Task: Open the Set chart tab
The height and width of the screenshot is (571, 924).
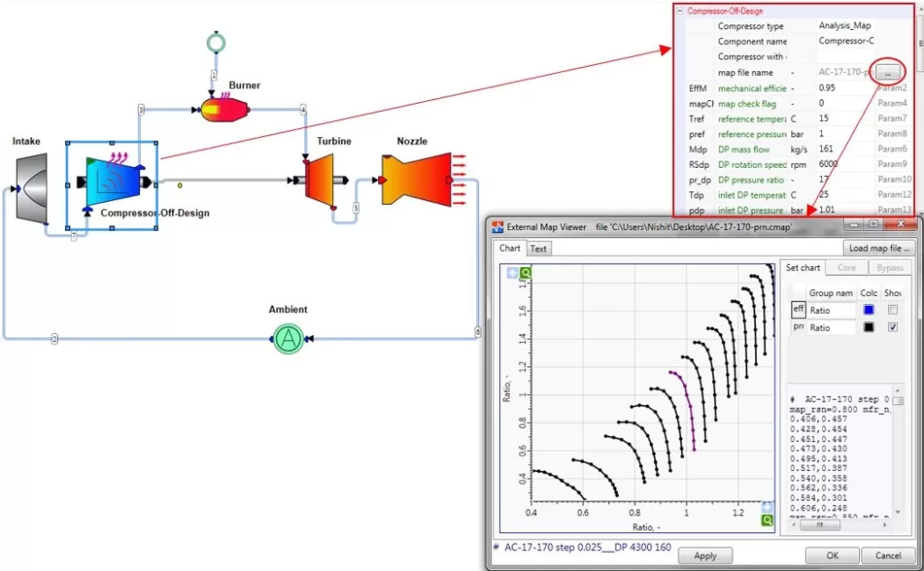Action: point(802,268)
